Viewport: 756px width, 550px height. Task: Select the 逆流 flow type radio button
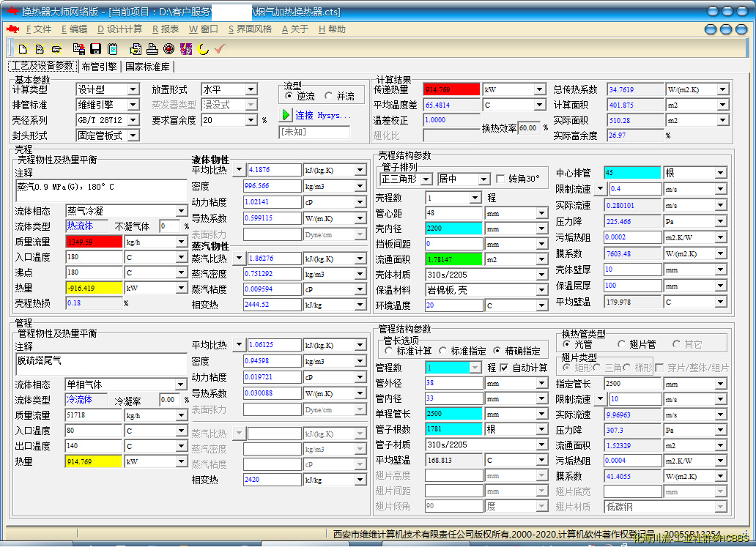click(x=289, y=96)
